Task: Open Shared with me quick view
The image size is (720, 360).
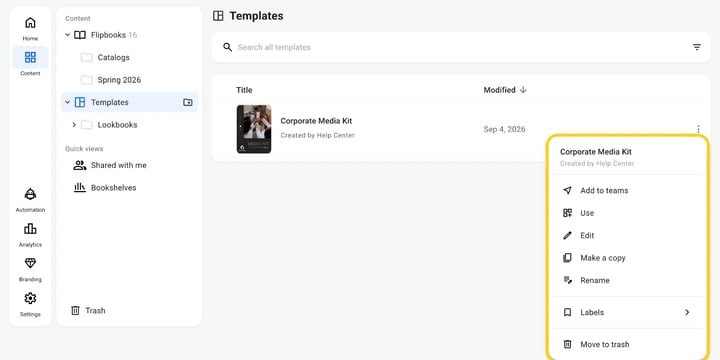Action: [118, 165]
